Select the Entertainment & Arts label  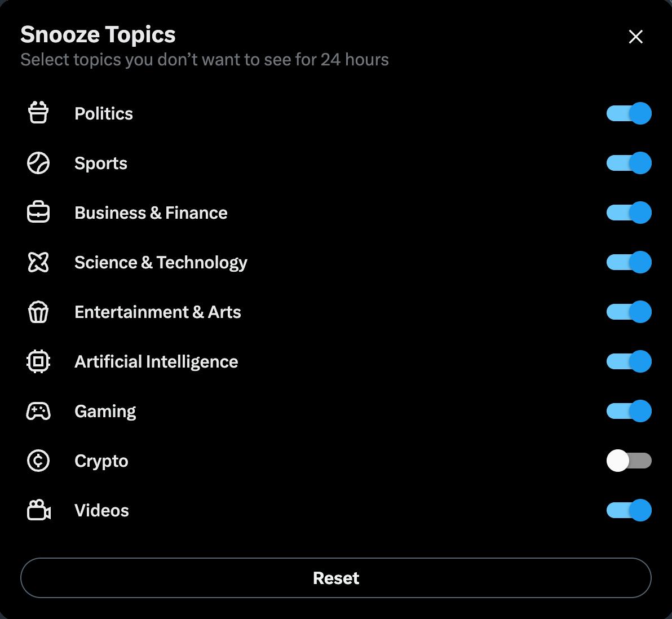158,312
